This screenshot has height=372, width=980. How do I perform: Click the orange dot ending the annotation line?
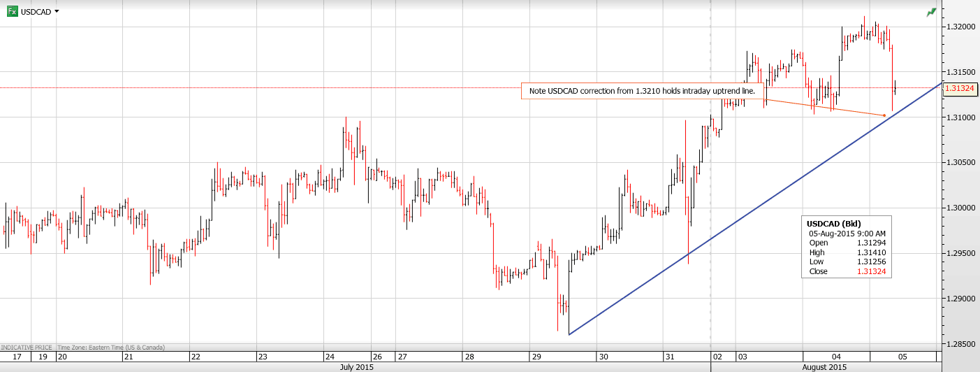coord(884,115)
